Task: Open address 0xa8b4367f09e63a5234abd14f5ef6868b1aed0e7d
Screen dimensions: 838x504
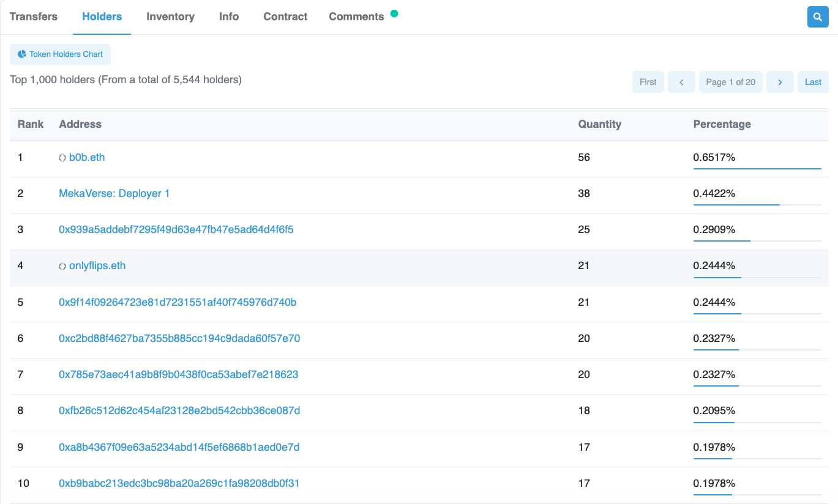Action: (179, 447)
